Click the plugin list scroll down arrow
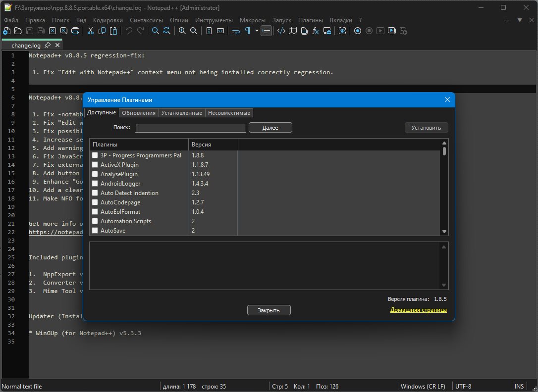Screen dimensions: 538x392 coord(444,231)
